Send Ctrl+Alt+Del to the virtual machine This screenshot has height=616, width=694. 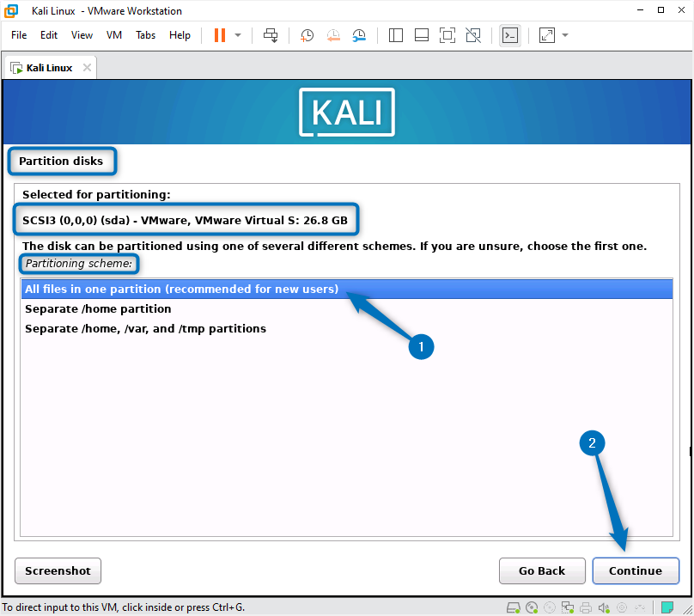click(271, 35)
